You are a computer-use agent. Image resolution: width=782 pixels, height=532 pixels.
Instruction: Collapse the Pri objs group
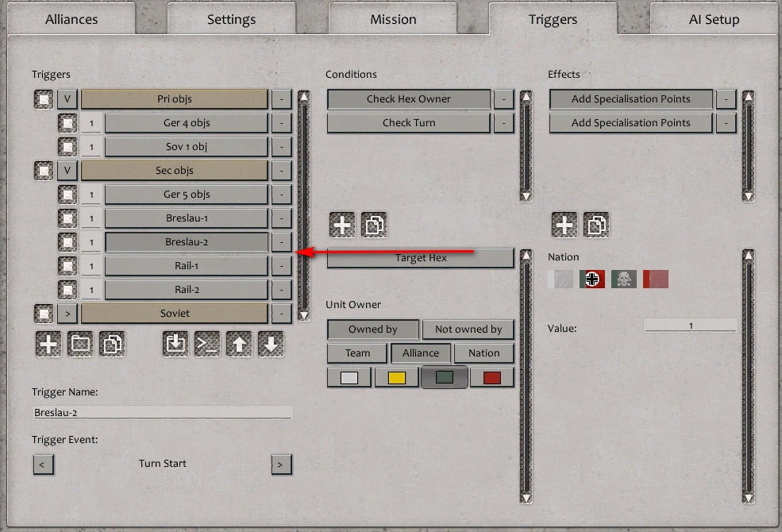(67, 98)
